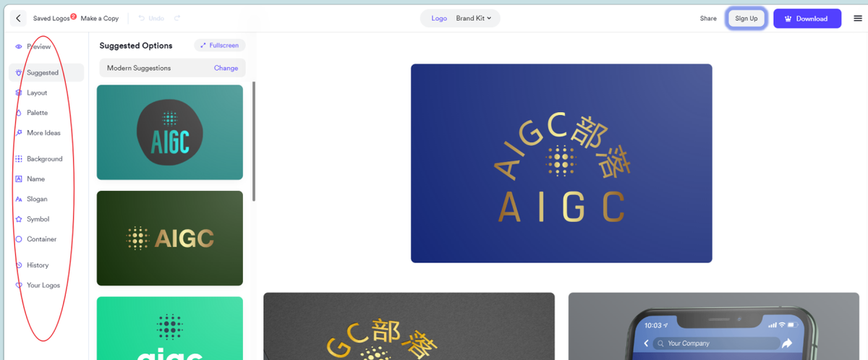Click the Your Logos heart icon

pos(19,286)
